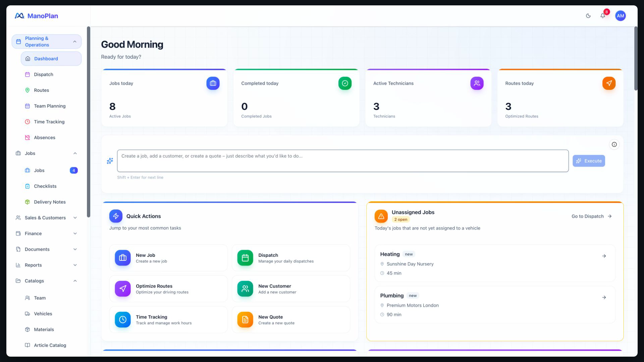This screenshot has width=644, height=362.
Task: Click the Routes today paper-plane icon
Action: tap(609, 83)
